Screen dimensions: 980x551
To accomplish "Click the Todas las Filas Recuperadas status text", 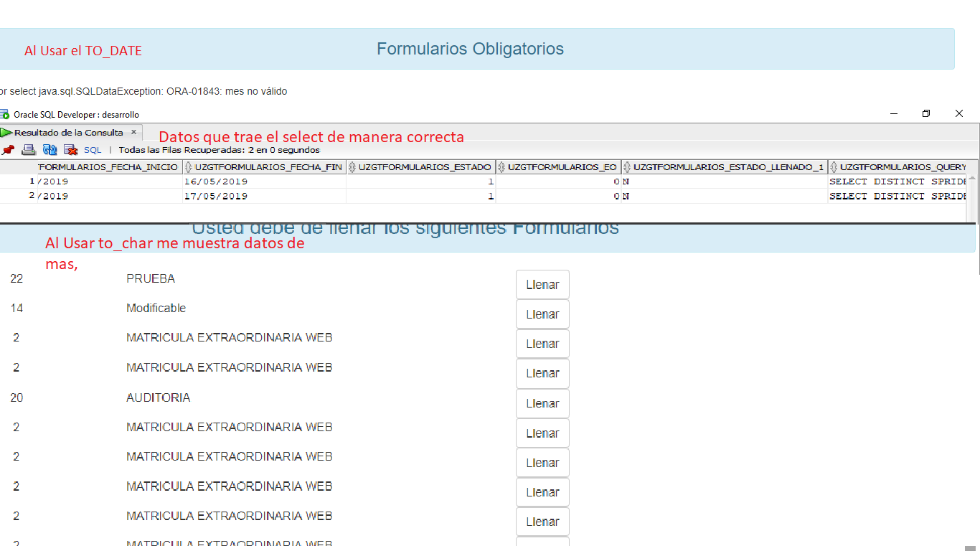I will 220,150.
